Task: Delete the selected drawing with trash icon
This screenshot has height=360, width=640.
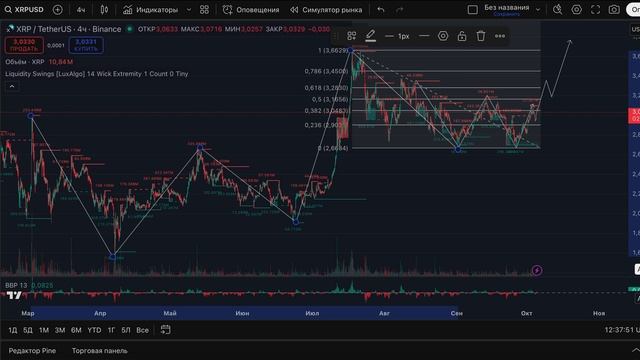Action: tap(481, 36)
